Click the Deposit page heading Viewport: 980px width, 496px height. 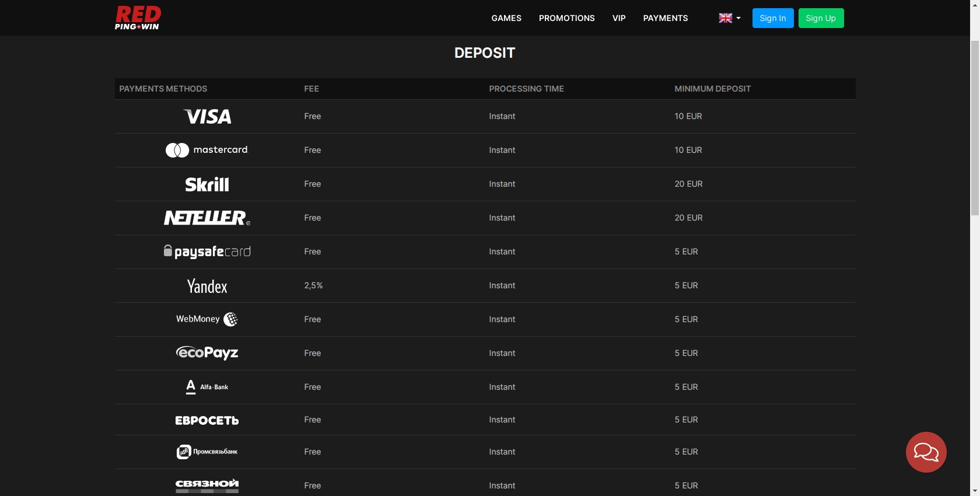pos(485,53)
